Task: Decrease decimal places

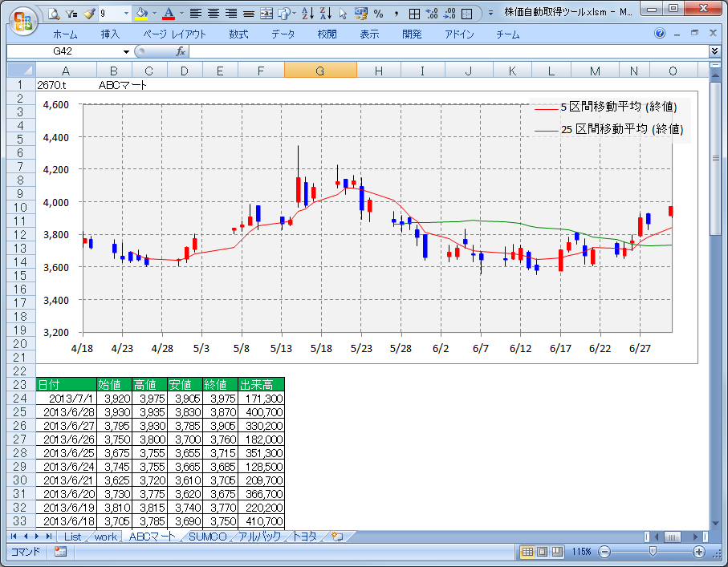Action: coord(449,14)
